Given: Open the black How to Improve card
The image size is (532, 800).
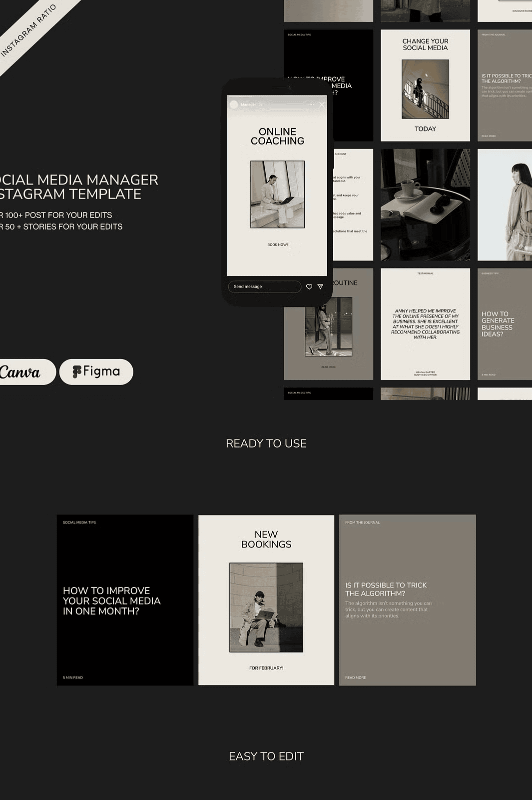Looking at the screenshot, I should coord(125,600).
